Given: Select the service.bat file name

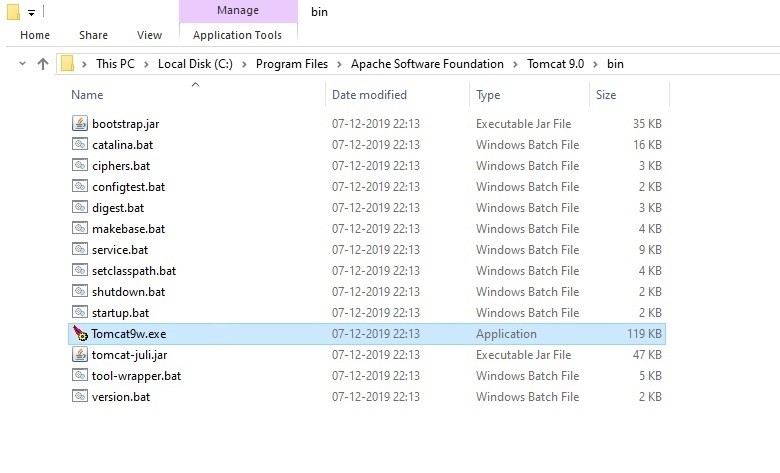Looking at the screenshot, I should pos(120,250).
